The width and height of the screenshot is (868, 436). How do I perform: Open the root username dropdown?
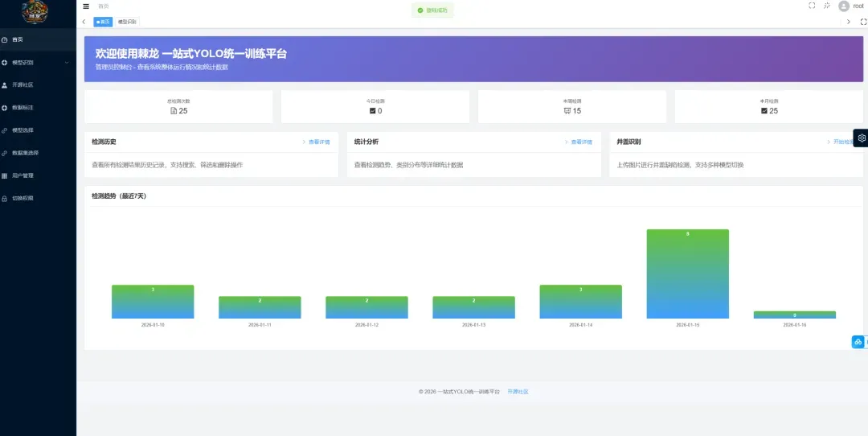(858, 6)
